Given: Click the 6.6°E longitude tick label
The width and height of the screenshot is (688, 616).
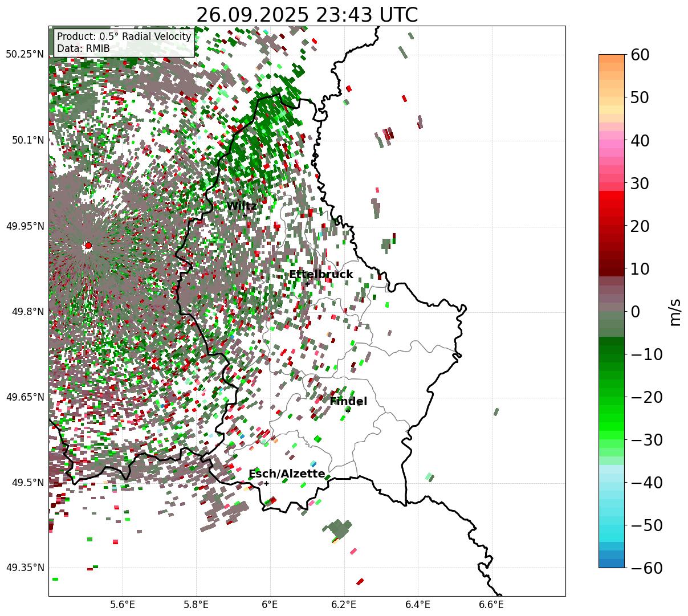Looking at the screenshot, I should 491,605.
